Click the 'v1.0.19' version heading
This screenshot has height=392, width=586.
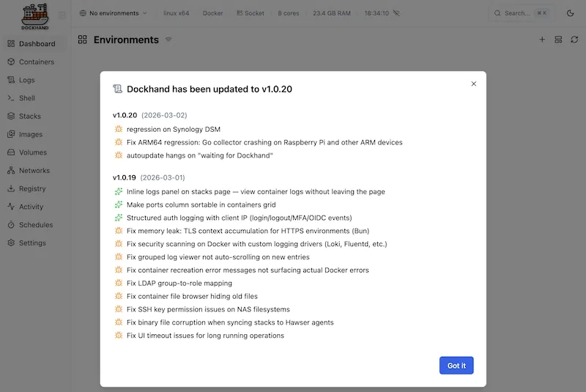coord(124,177)
